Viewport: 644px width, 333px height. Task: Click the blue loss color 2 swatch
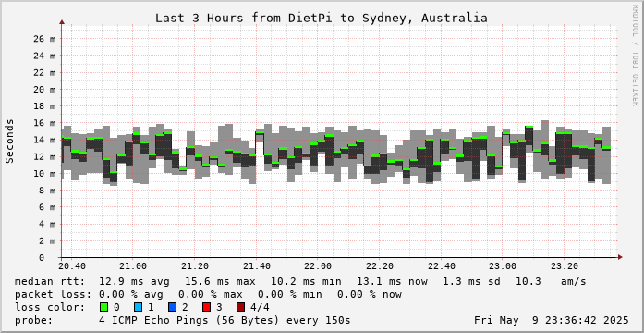172,307
